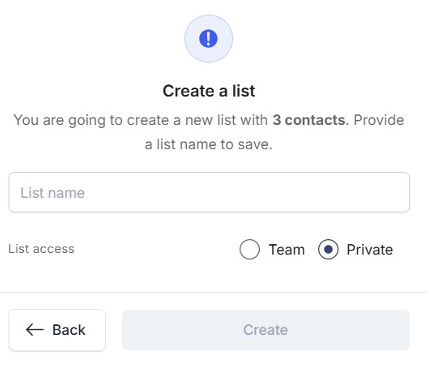
Task: Click the "List access" label
Action: pos(41,249)
